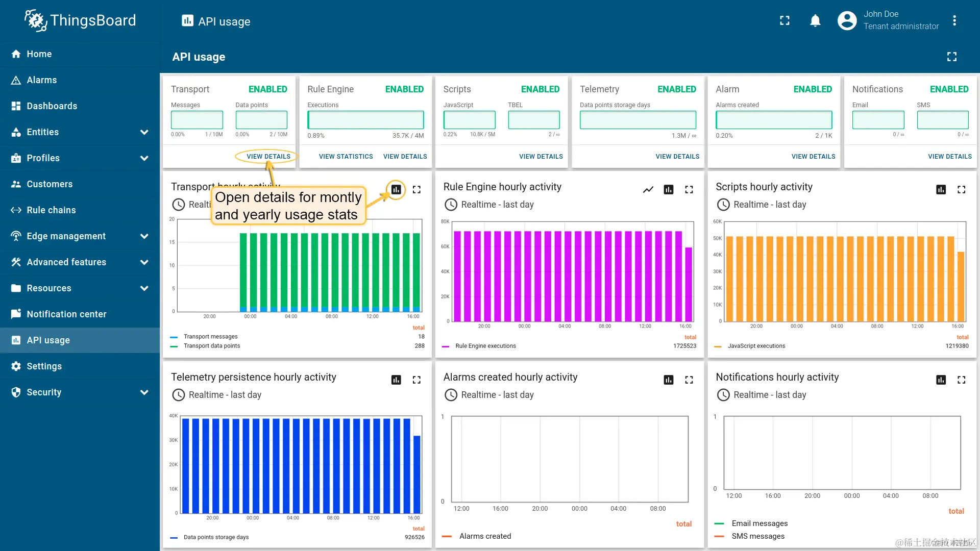Screen dimensions: 980x551
Task: Open the notifications bell icon
Action: [815, 21]
